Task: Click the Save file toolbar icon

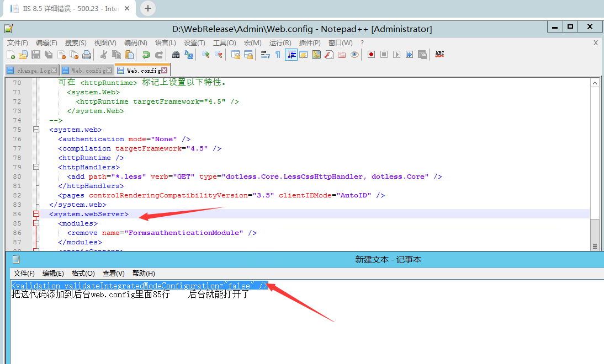Action: click(36, 55)
